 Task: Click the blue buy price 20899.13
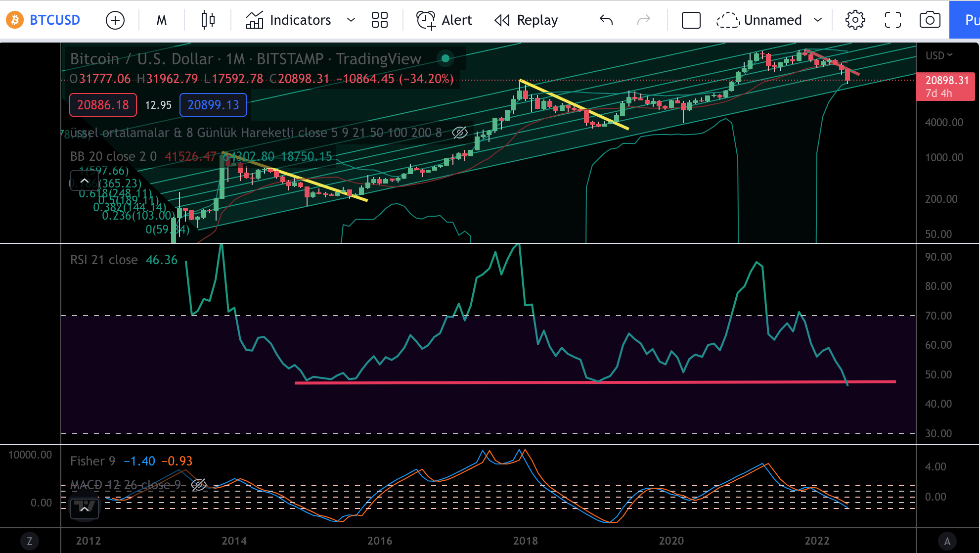[213, 105]
